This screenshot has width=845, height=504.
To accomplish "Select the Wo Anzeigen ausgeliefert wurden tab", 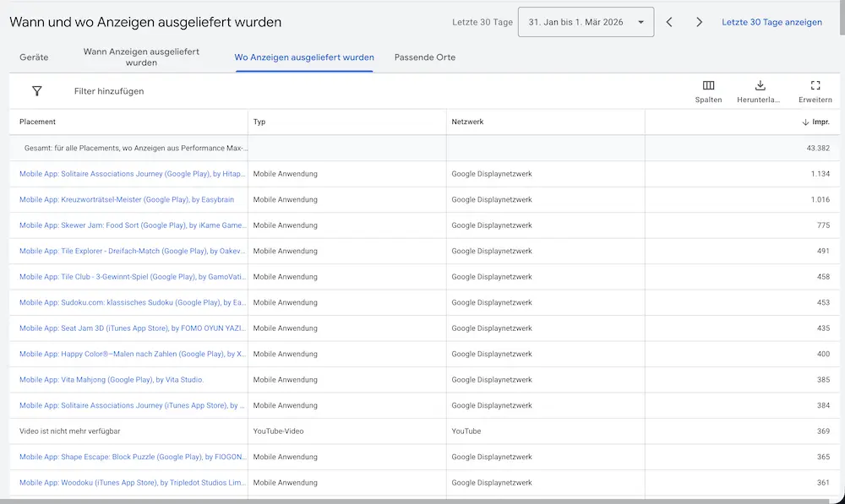I will click(304, 57).
